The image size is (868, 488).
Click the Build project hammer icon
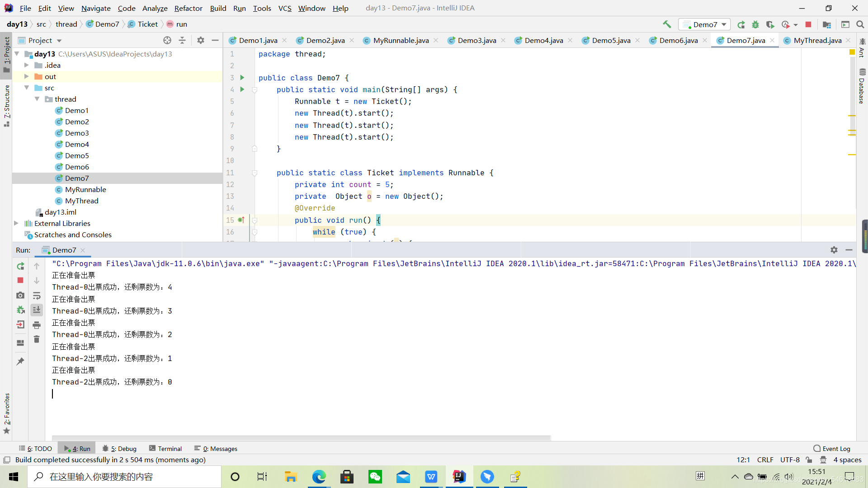(x=667, y=24)
